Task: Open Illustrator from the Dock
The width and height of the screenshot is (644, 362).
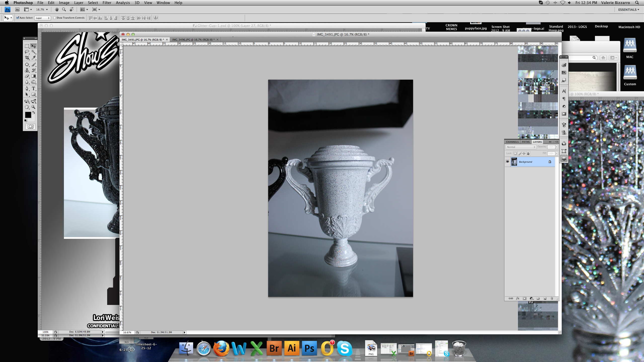Action: point(292,348)
